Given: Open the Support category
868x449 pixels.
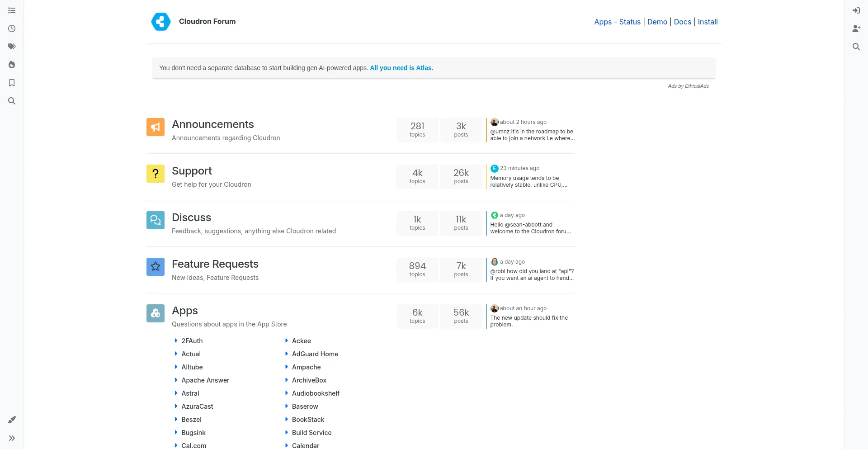Looking at the screenshot, I should 192,171.
